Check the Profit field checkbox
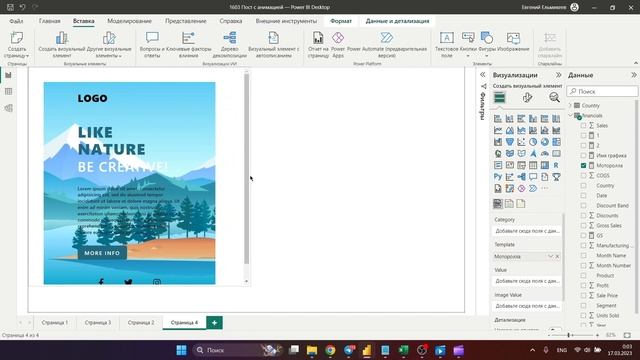640x360 pixels. [x=583, y=285]
